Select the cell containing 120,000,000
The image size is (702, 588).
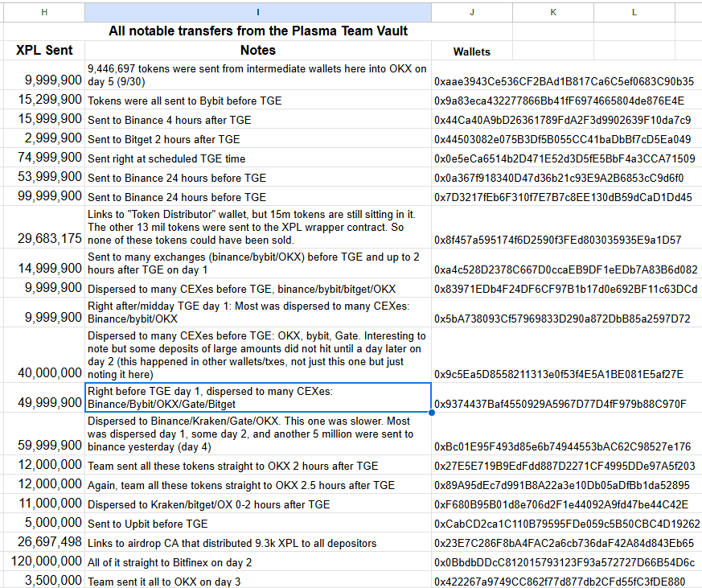pos(44,561)
